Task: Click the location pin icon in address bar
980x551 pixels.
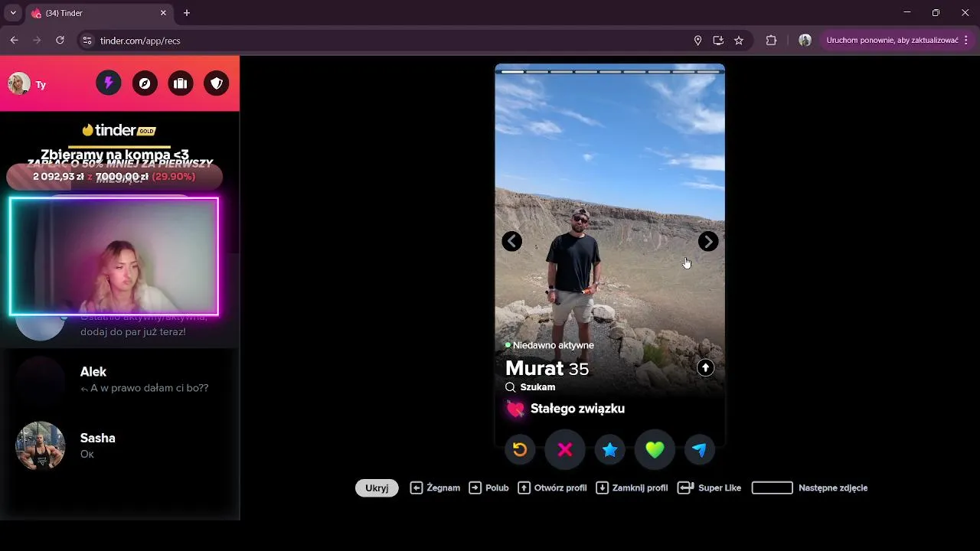Action: click(x=697, y=41)
